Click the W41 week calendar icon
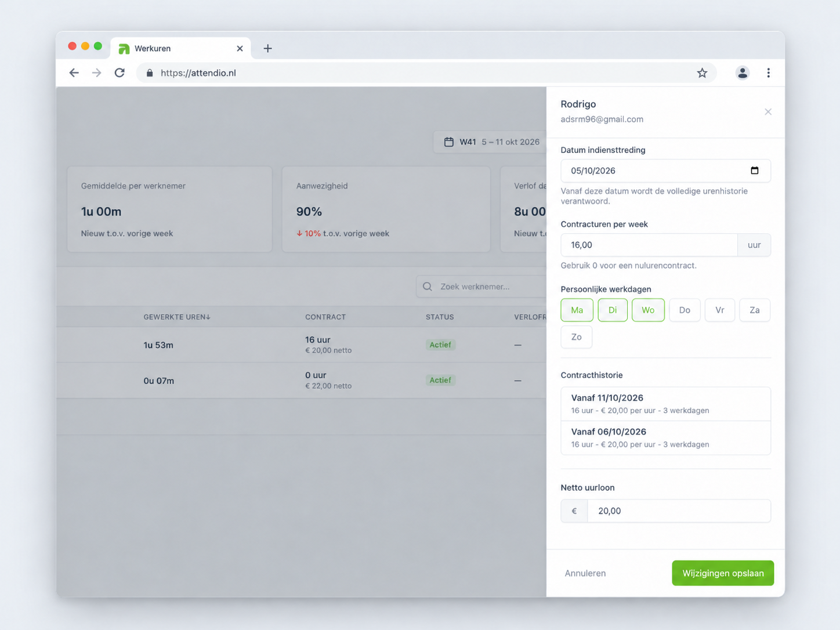Viewport: 840px width, 630px height. click(448, 142)
